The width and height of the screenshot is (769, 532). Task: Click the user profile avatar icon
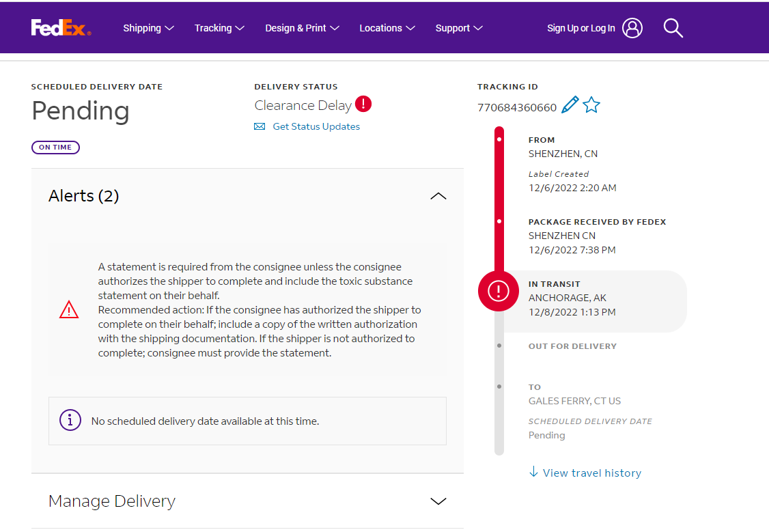632,28
